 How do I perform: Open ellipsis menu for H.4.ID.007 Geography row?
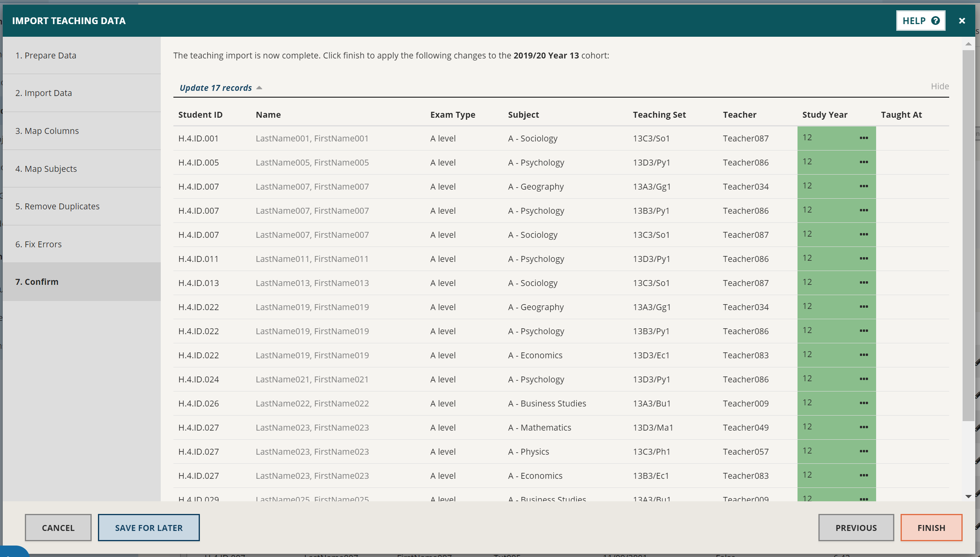coord(863,186)
